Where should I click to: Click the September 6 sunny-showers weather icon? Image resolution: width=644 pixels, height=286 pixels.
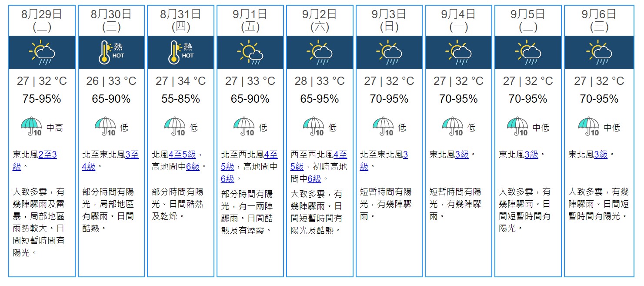tap(599, 52)
